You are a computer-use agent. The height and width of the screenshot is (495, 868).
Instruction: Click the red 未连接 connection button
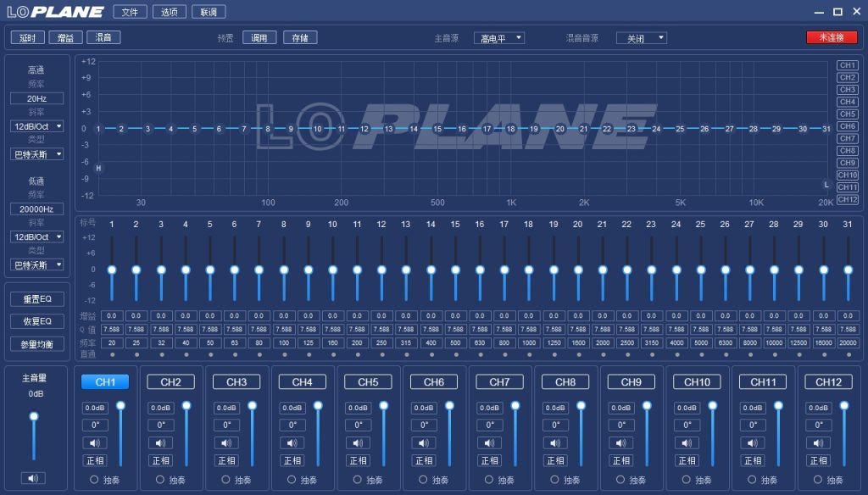click(832, 37)
